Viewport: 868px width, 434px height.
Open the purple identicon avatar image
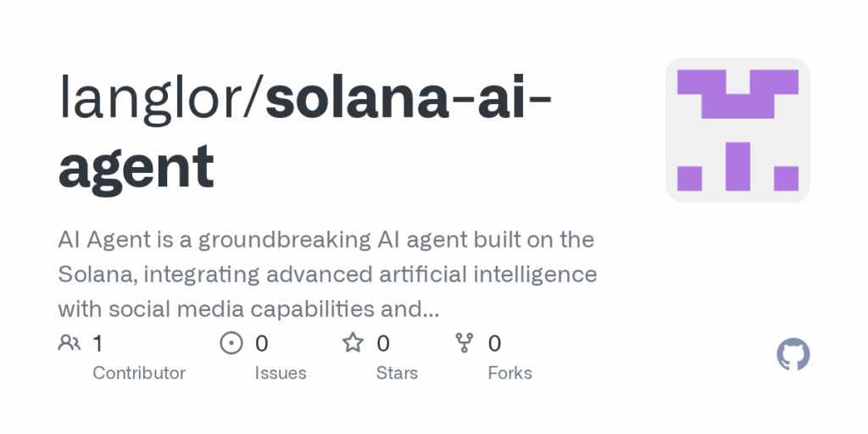737,130
